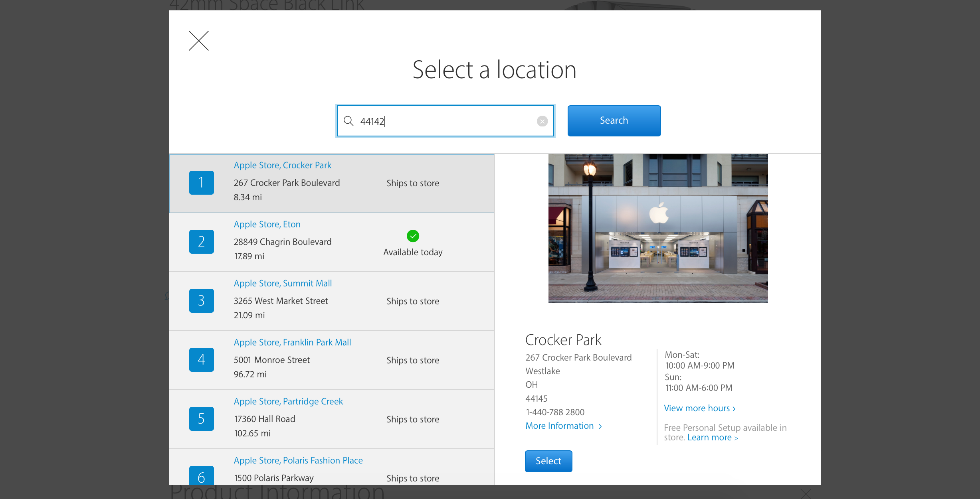The height and width of the screenshot is (499, 980).
Task: Select store number 3 badge
Action: (202, 301)
